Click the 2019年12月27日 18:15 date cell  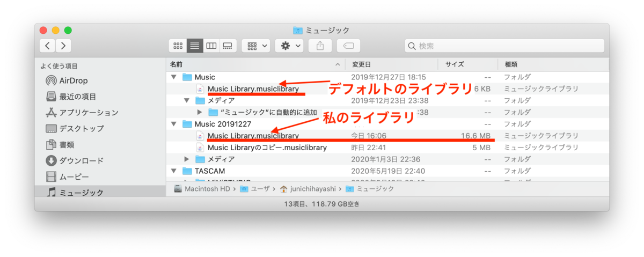[389, 77]
